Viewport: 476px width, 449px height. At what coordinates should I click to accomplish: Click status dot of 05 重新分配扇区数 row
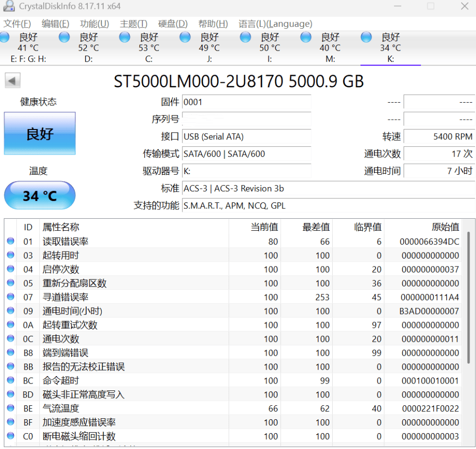point(10,283)
